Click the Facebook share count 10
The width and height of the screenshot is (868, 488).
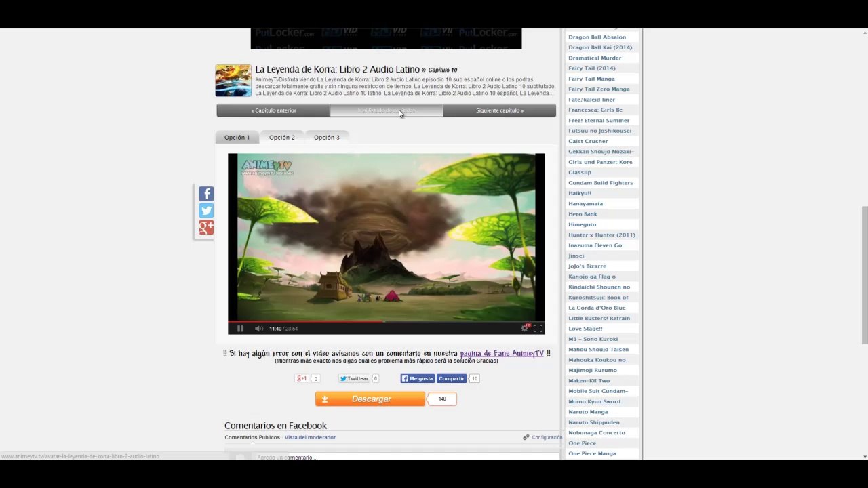coord(474,378)
